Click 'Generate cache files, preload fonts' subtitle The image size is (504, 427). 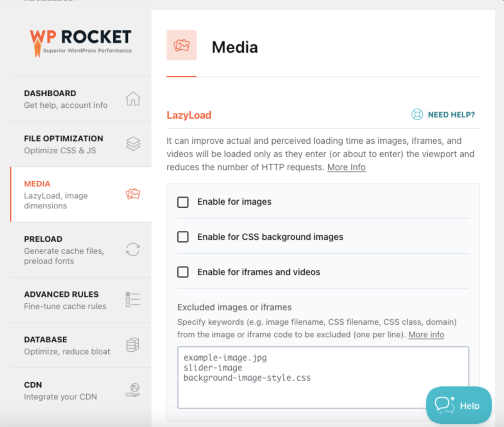tap(64, 256)
